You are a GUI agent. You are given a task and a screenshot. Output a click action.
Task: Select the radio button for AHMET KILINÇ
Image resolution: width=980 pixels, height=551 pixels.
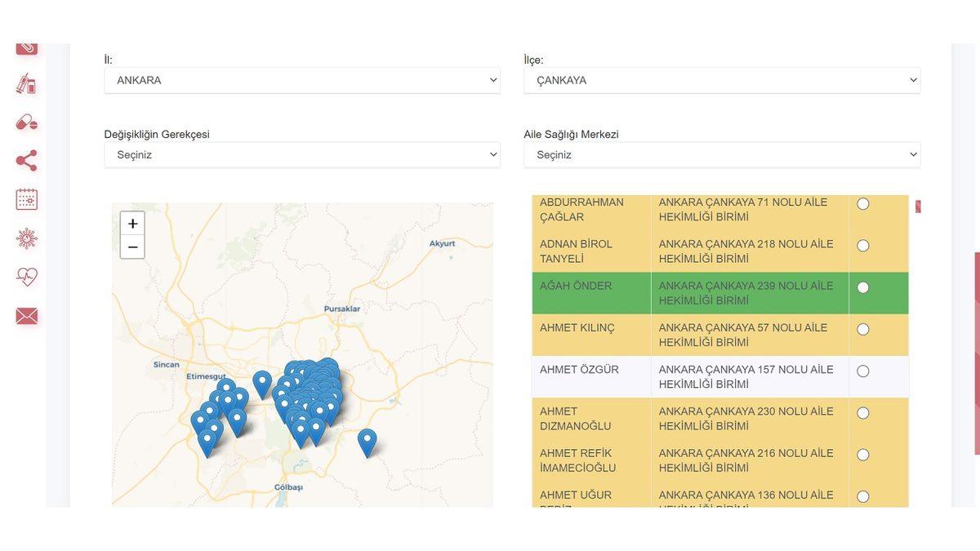(862, 329)
